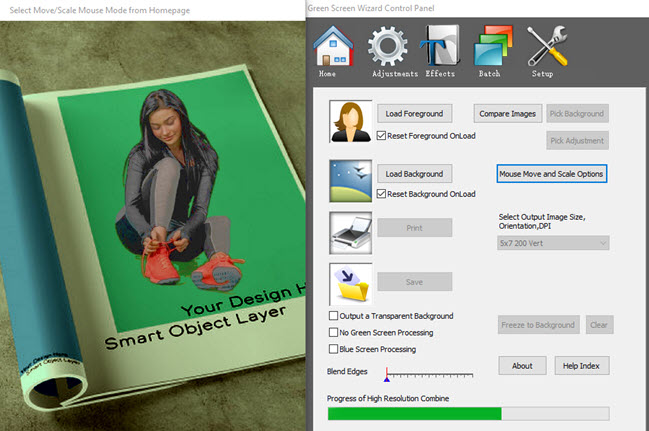Open the About dialog
The width and height of the screenshot is (649, 431).
(x=522, y=366)
